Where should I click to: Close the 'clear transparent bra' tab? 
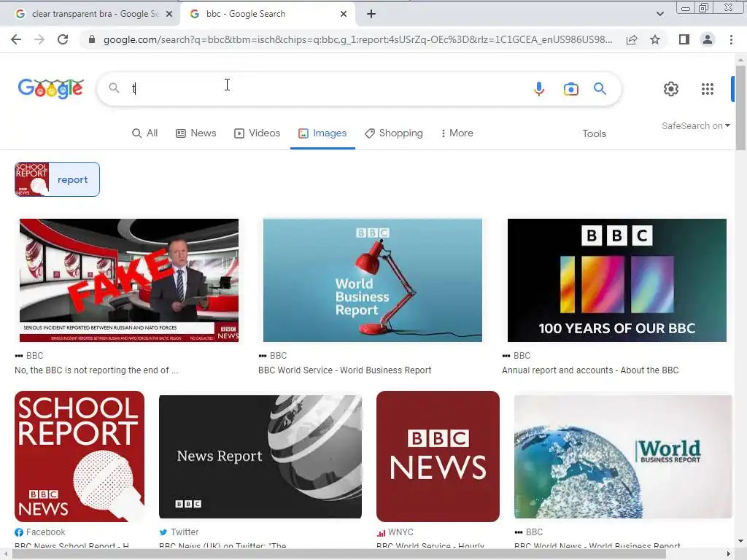(x=169, y=14)
